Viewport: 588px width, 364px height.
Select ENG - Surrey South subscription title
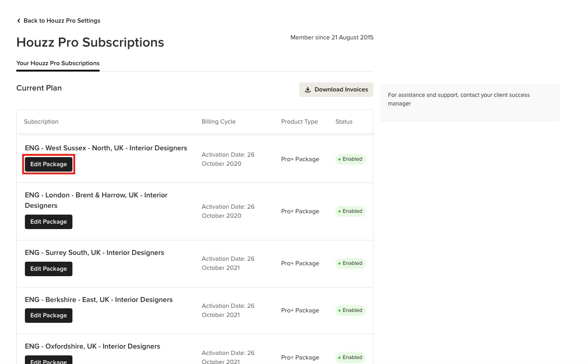point(95,253)
